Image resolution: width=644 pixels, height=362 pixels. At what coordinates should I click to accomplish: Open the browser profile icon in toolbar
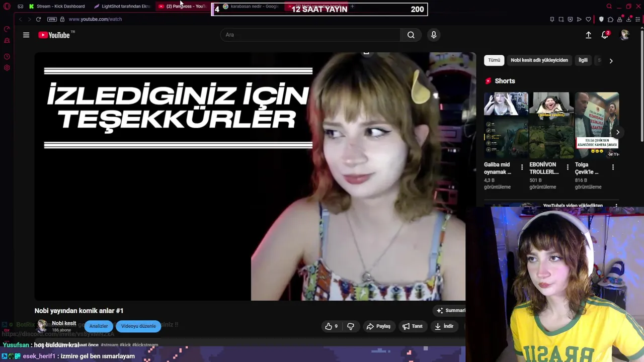click(619, 19)
